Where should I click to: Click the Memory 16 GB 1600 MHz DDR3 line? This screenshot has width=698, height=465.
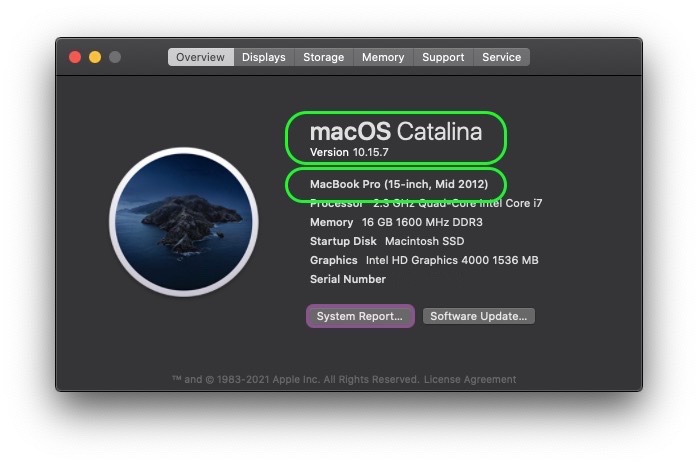[396, 222]
